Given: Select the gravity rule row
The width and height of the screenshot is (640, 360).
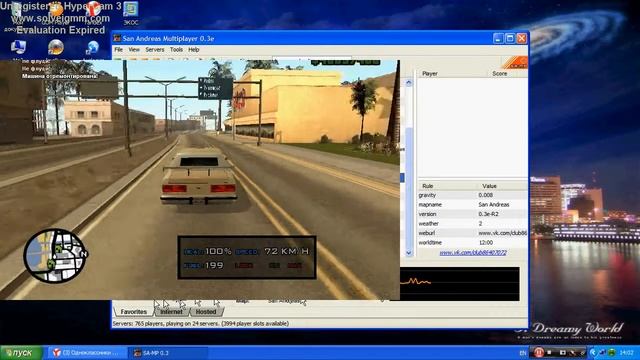Looking at the screenshot, I should point(473,196).
